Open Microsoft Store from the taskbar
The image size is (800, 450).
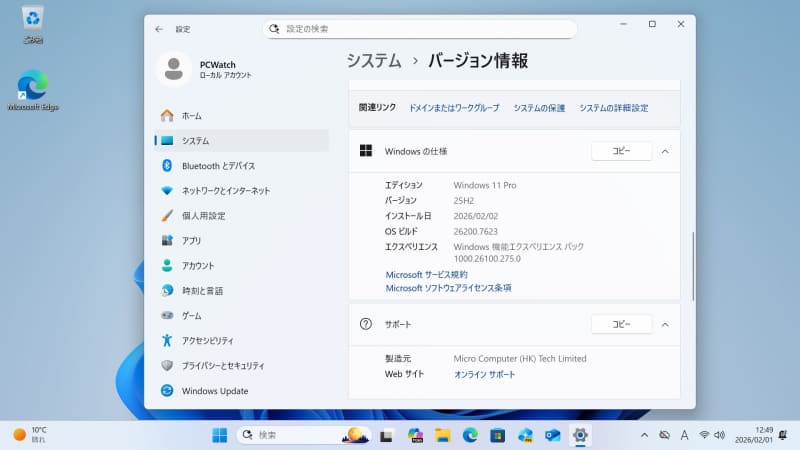497,435
